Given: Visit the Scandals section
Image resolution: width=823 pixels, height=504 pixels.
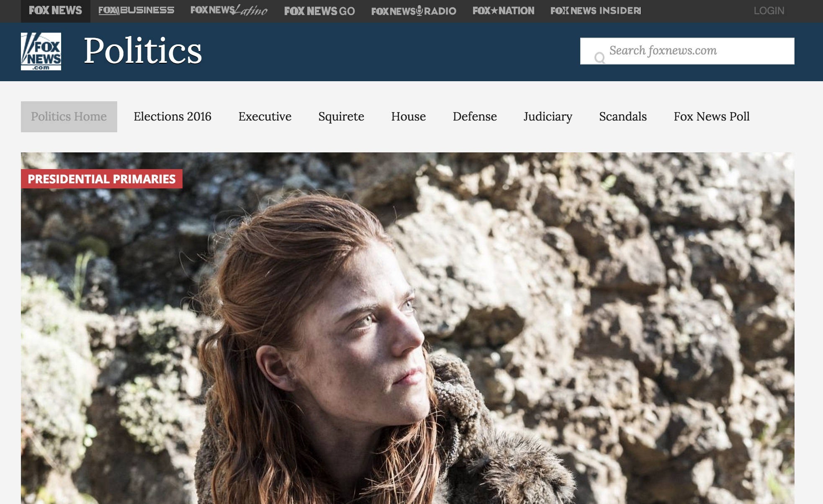Looking at the screenshot, I should click(x=622, y=116).
